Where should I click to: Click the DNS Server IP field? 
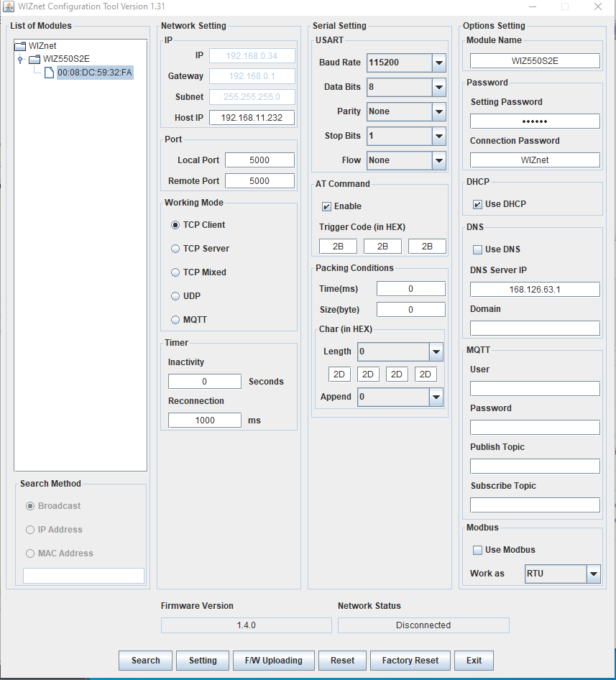pos(535,289)
